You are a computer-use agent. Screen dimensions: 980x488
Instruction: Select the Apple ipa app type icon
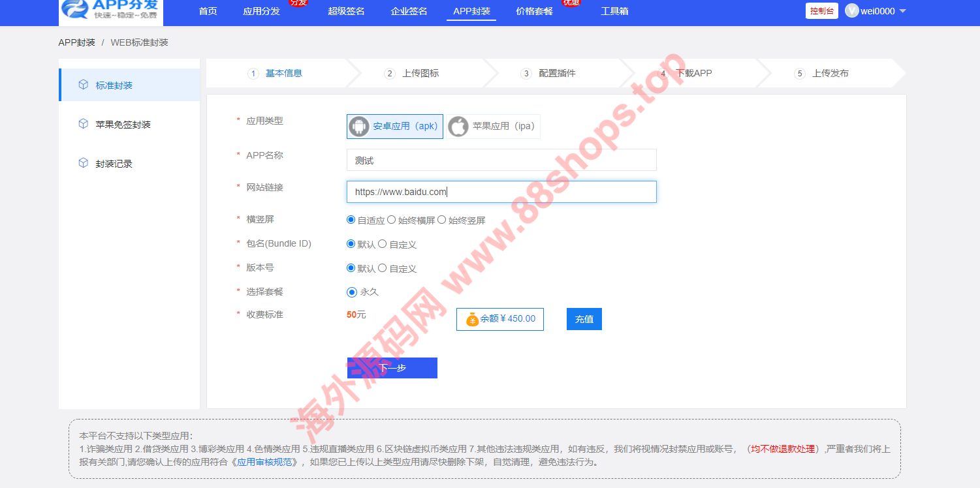point(458,127)
